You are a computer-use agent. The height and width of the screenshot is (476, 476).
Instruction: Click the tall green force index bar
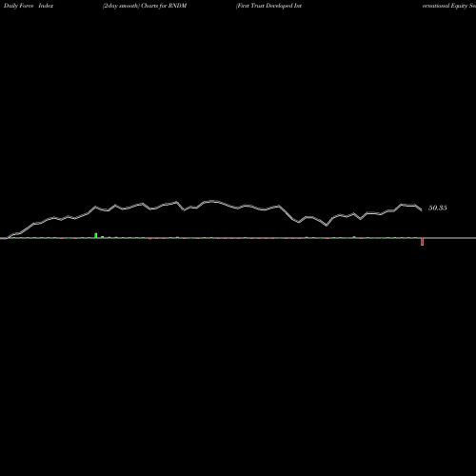click(96, 235)
